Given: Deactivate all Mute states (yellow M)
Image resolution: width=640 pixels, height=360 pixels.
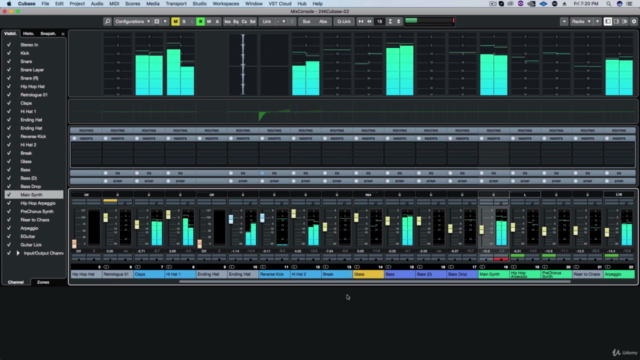Looking at the screenshot, I should pos(175,22).
